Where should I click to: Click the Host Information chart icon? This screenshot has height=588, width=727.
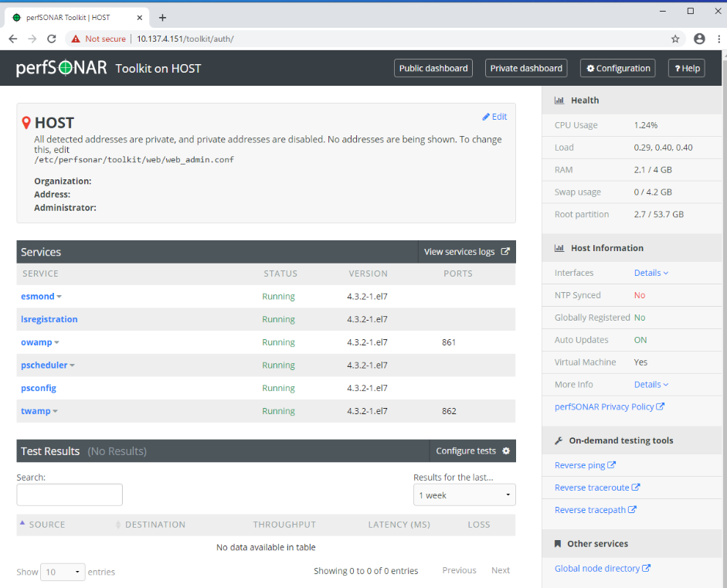point(559,248)
